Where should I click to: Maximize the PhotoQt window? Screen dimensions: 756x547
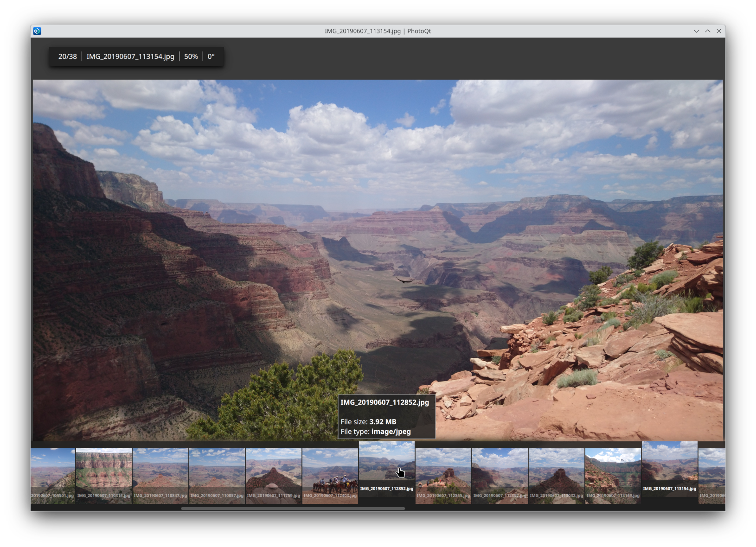click(x=708, y=31)
